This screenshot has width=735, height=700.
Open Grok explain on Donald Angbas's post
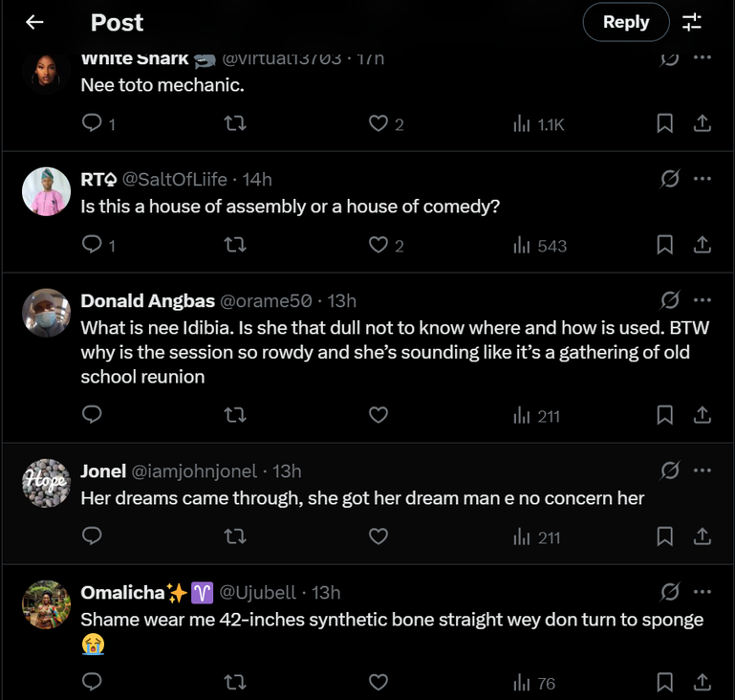pos(670,300)
